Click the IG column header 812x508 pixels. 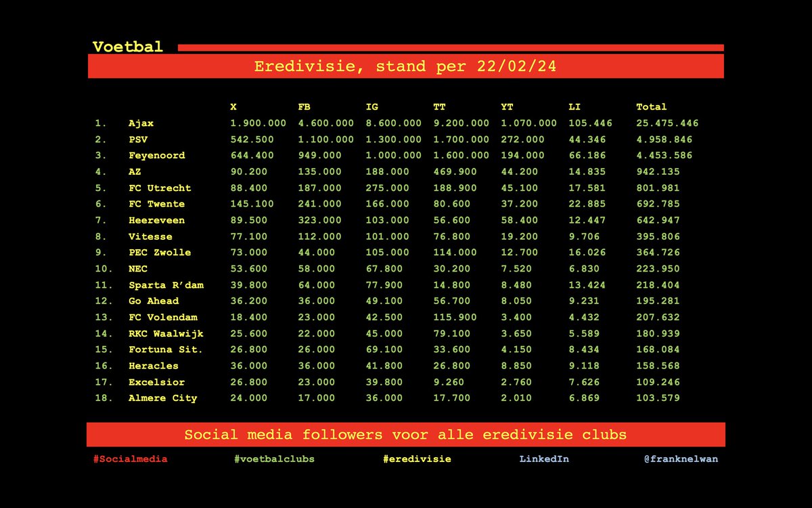pyautogui.click(x=371, y=107)
